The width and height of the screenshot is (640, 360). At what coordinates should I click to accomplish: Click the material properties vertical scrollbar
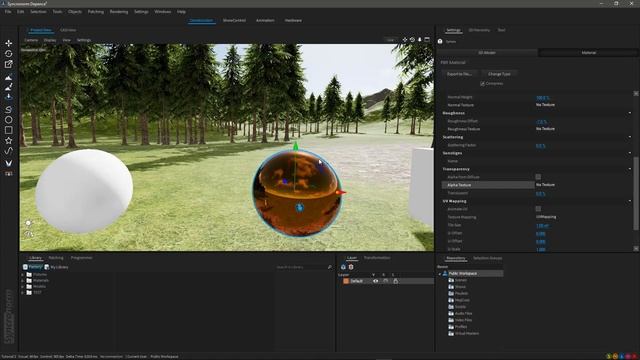point(636,192)
